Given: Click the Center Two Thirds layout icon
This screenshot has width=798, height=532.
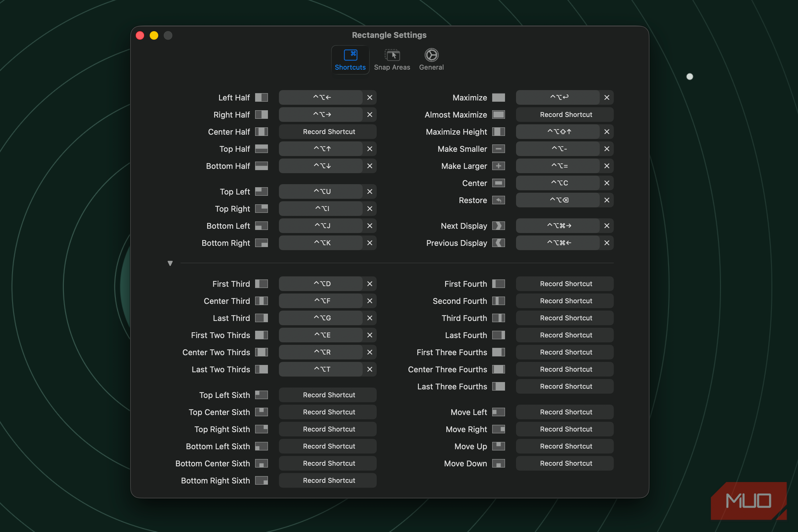Looking at the screenshot, I should (x=261, y=352).
